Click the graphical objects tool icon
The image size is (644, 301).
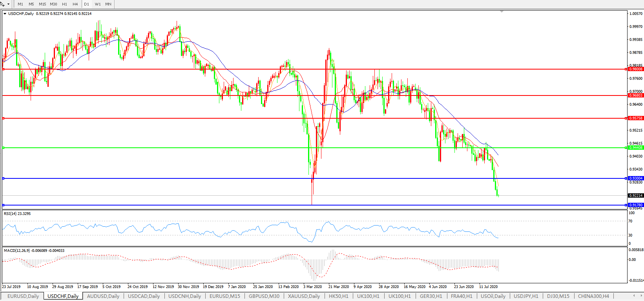(2, 4)
